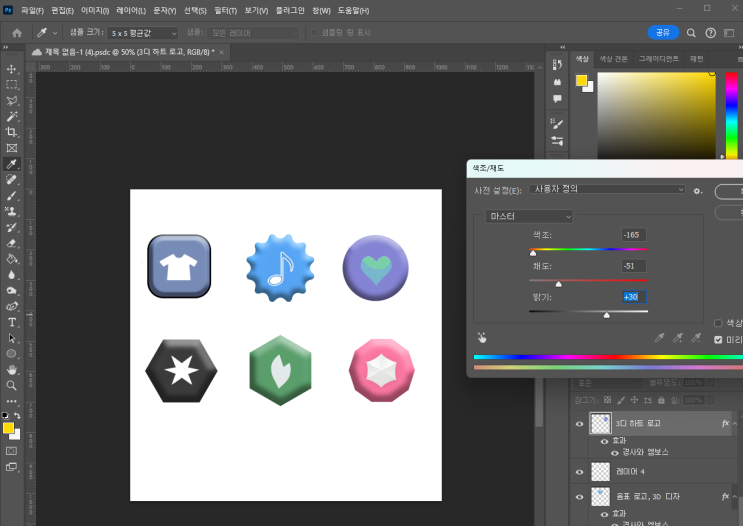Select the Zoom magnifier tool

click(12, 385)
